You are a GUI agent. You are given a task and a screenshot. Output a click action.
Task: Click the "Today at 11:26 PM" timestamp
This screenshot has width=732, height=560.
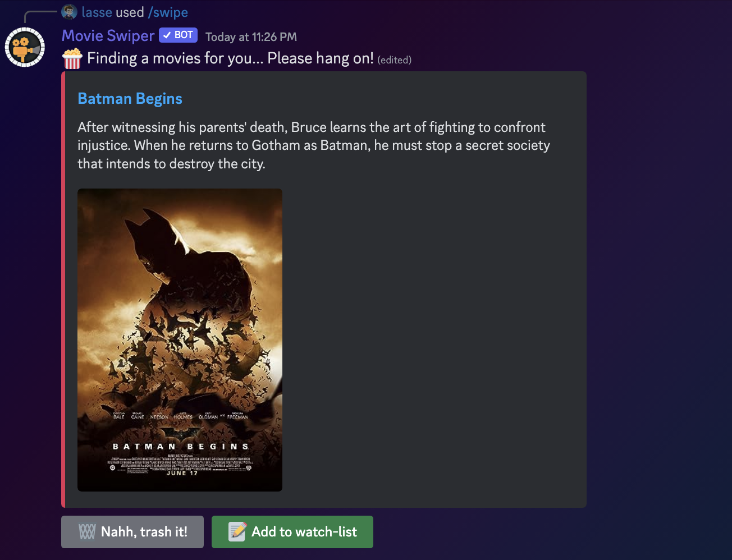click(x=251, y=37)
